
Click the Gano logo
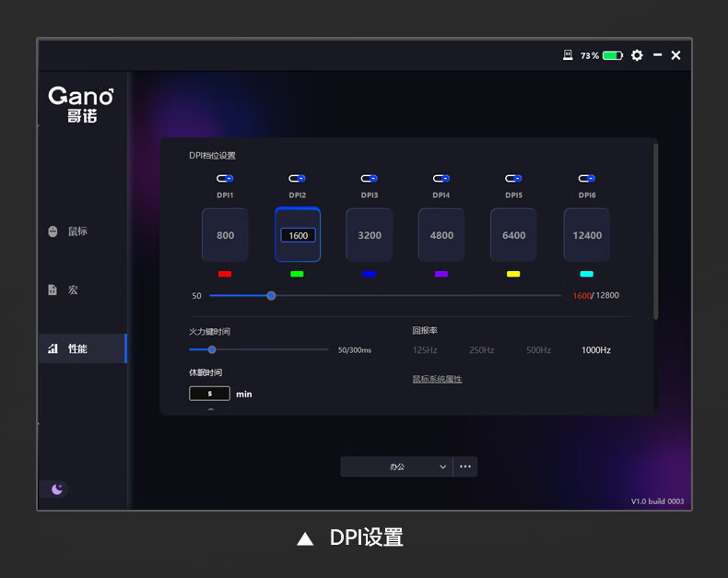coord(81,104)
